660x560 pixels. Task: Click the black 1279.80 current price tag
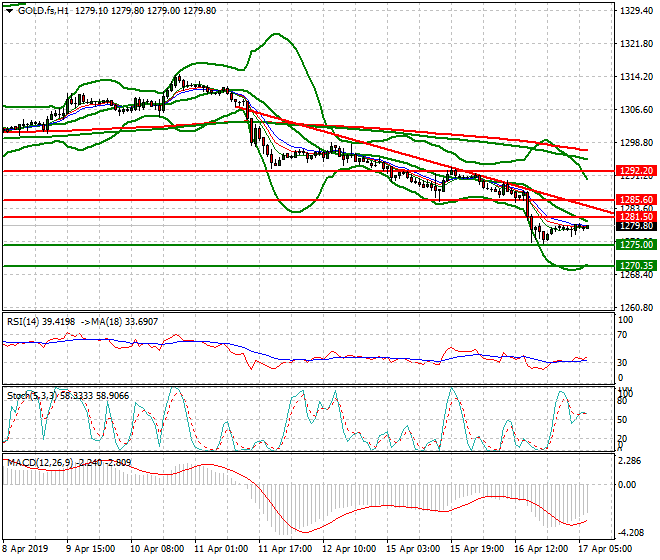coord(636,226)
